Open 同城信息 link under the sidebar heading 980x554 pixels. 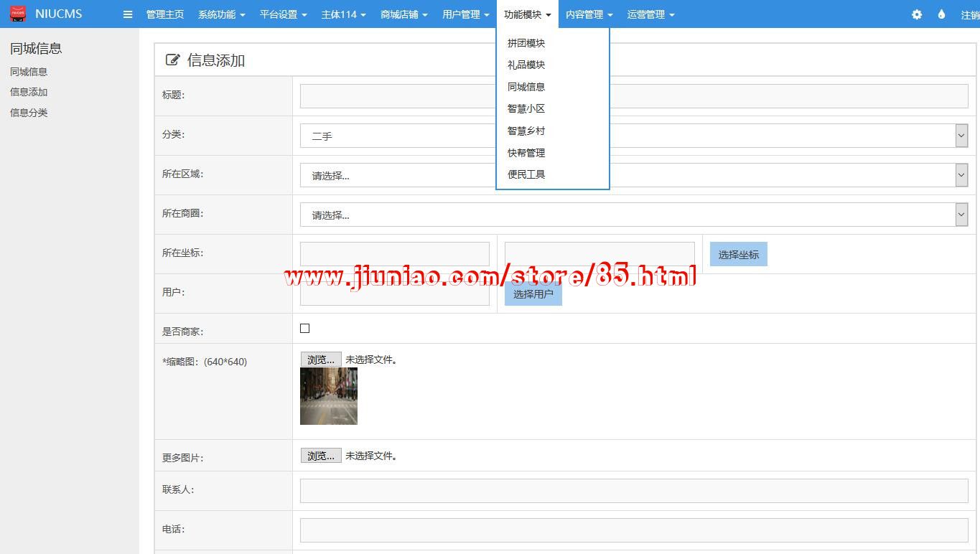[29, 72]
